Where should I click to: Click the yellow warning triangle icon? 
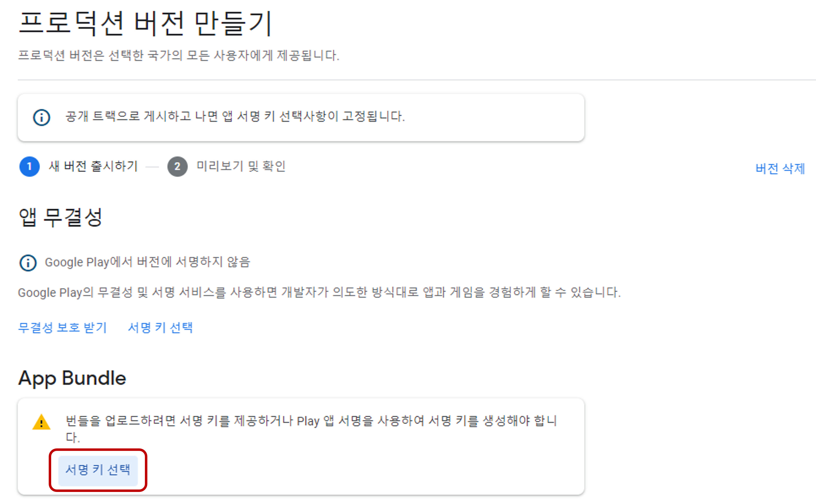pyautogui.click(x=41, y=422)
